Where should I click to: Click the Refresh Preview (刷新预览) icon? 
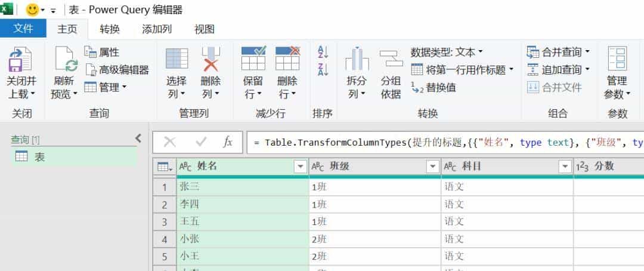tap(66, 59)
